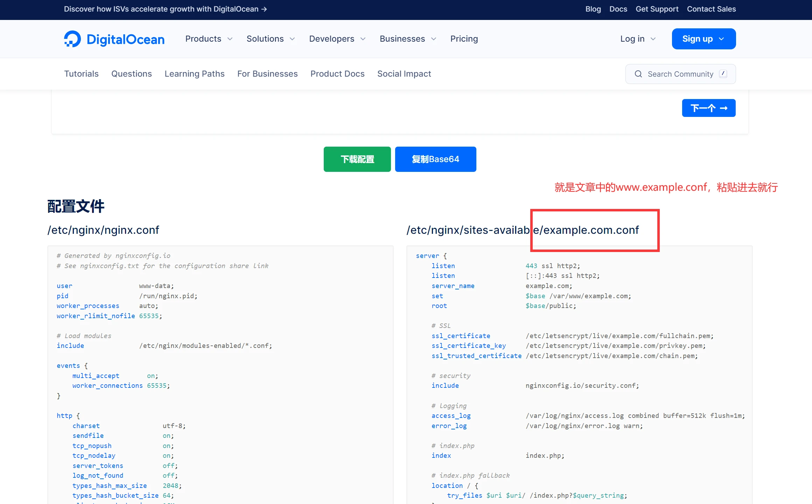
Task: Click the 下一个 next button
Action: click(x=708, y=108)
